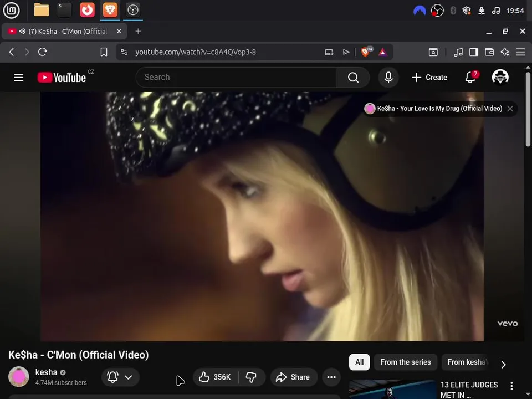This screenshot has width=532, height=399.
Task: Go to the YouTube home logo
Action: pos(62,78)
